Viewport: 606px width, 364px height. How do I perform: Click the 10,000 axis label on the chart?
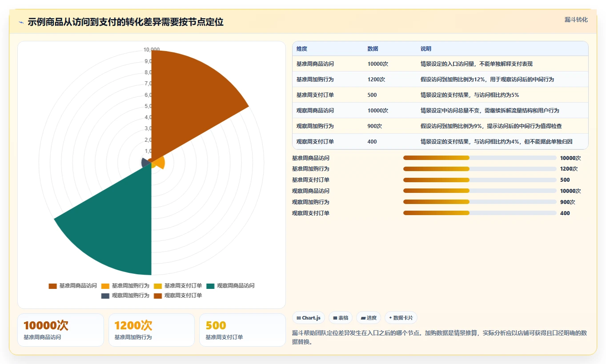click(x=152, y=49)
